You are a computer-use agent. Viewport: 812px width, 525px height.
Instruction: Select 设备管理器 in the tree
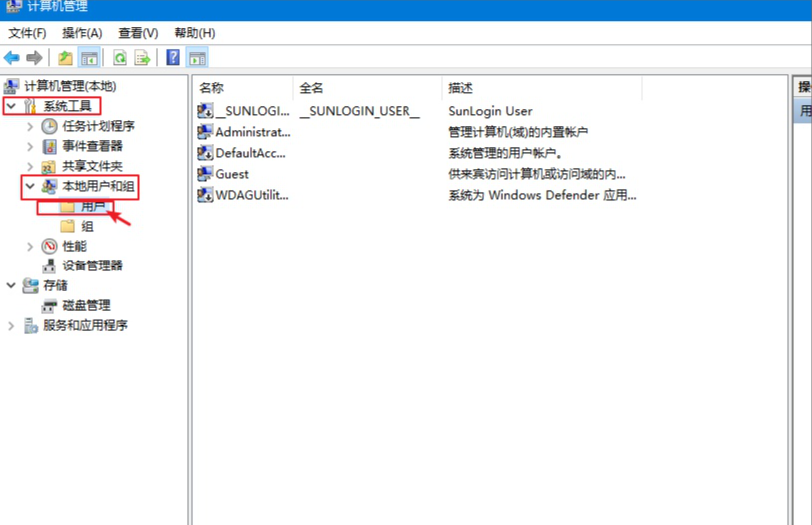click(92, 265)
